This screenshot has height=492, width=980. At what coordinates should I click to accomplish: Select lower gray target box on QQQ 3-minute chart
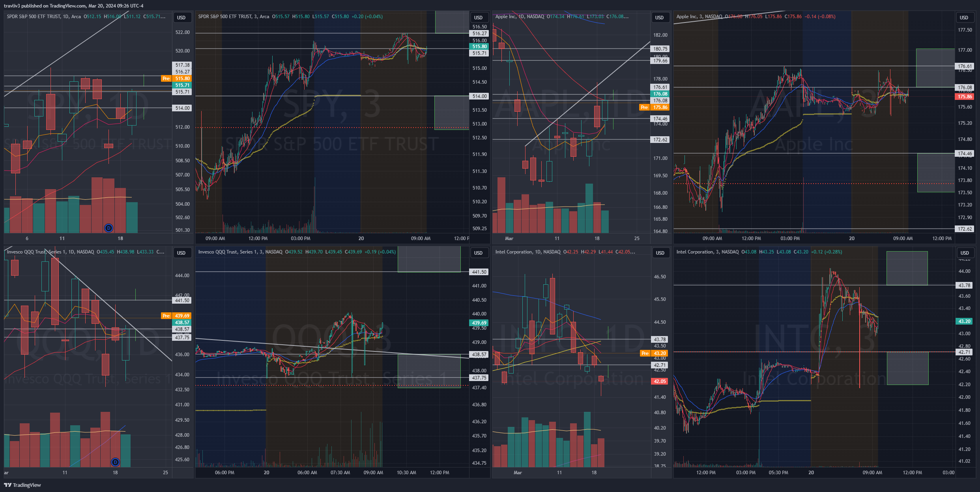(429, 371)
